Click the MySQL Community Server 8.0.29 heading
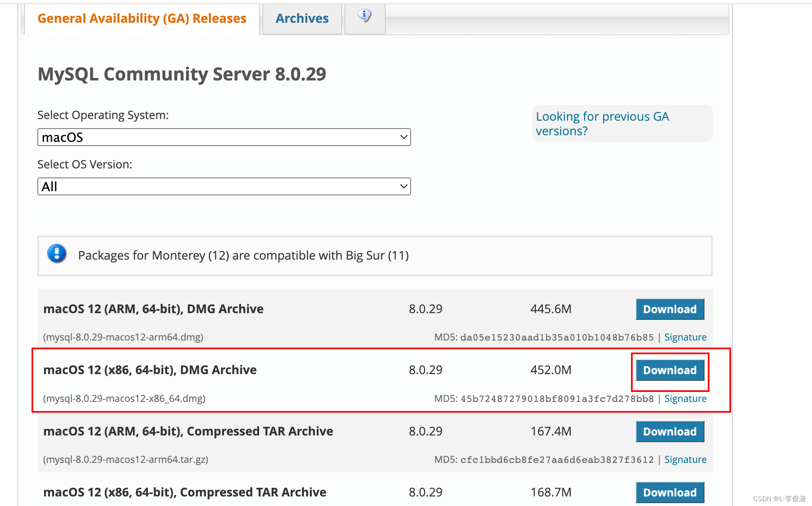The height and width of the screenshot is (506, 812). pyautogui.click(x=182, y=74)
